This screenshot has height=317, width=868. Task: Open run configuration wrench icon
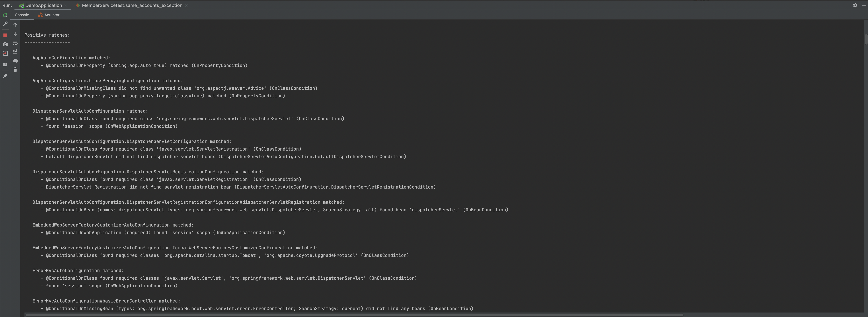pyautogui.click(x=5, y=24)
